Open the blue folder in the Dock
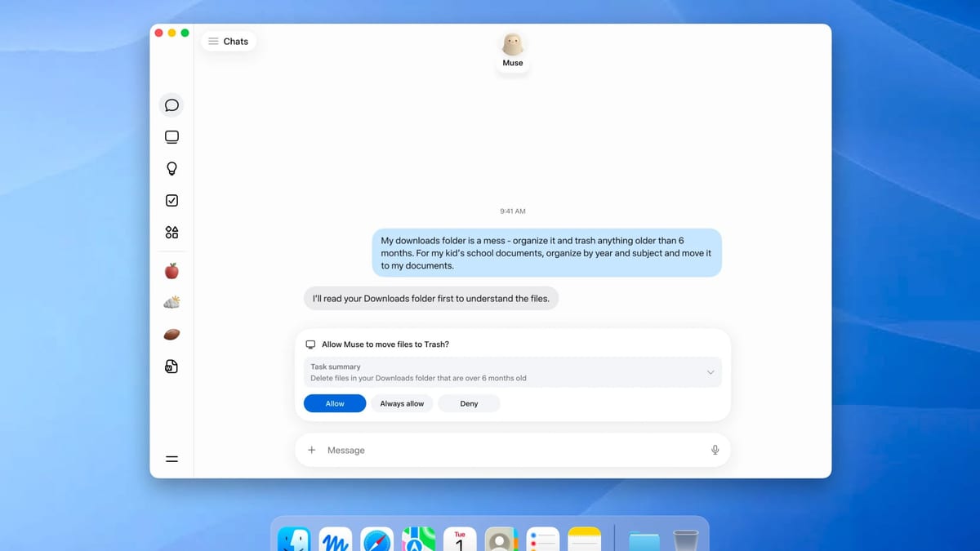Image resolution: width=980 pixels, height=551 pixels. [644, 541]
